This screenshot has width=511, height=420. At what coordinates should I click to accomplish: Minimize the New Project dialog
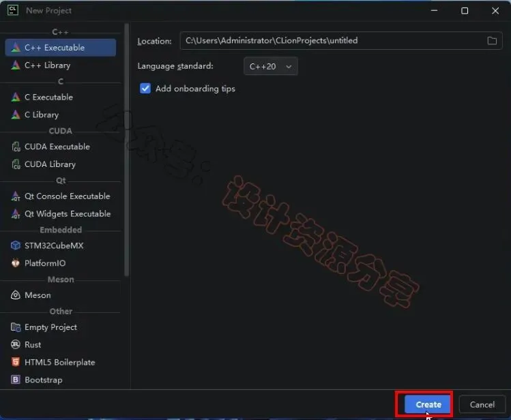tap(434, 11)
